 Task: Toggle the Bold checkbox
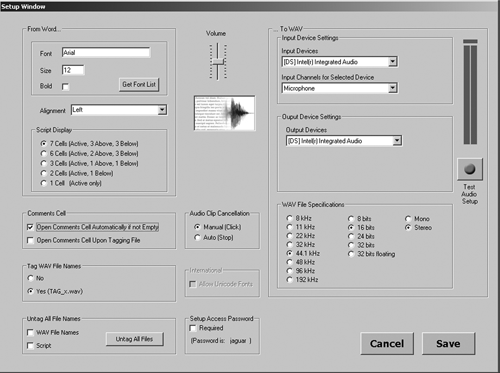[x=65, y=87]
